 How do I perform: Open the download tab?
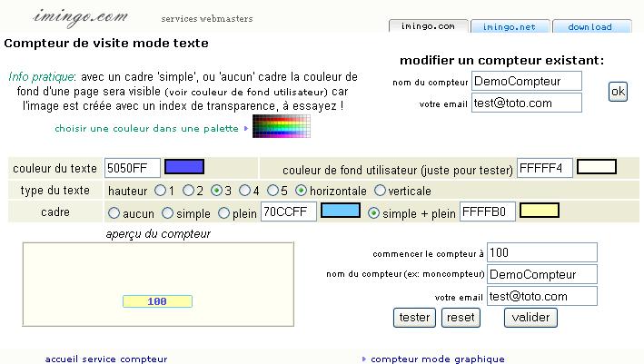pos(590,26)
